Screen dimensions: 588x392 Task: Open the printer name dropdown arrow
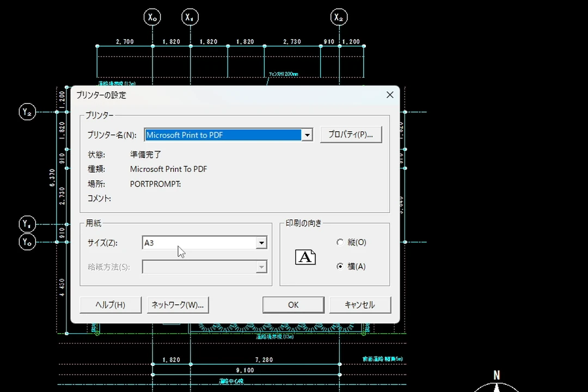click(x=307, y=135)
